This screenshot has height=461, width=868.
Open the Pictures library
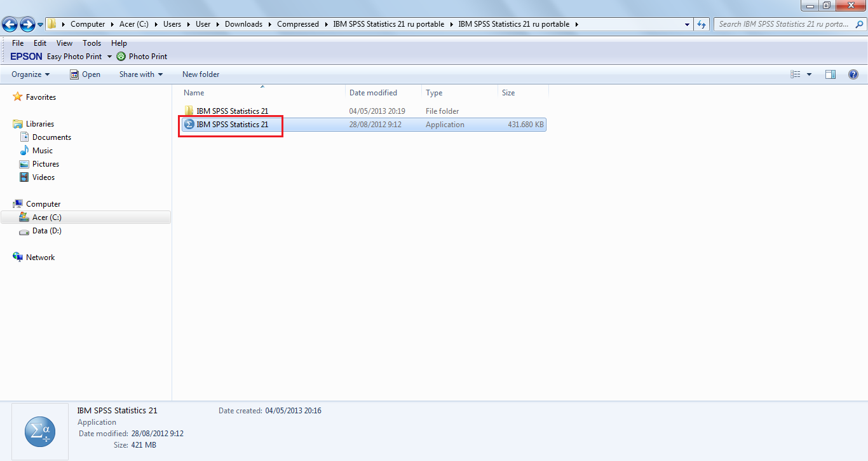point(46,164)
